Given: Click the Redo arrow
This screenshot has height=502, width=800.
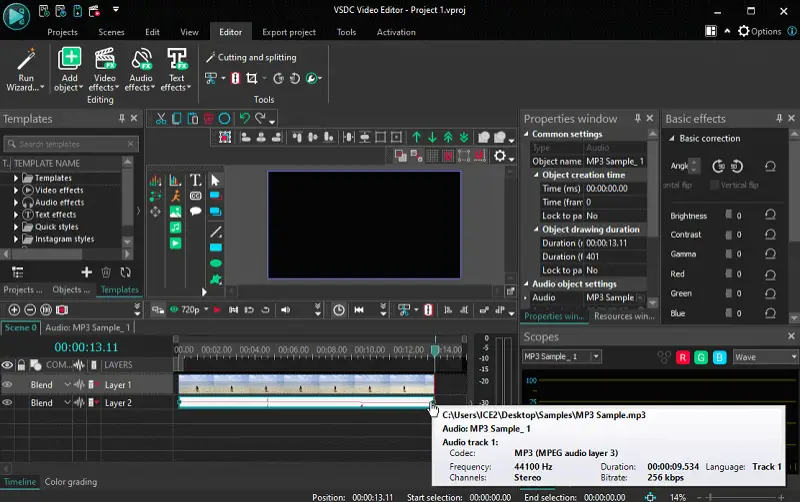Looking at the screenshot, I should [261, 118].
